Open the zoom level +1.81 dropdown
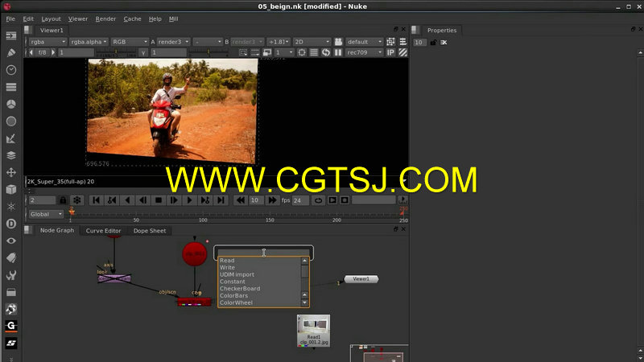 coord(279,42)
